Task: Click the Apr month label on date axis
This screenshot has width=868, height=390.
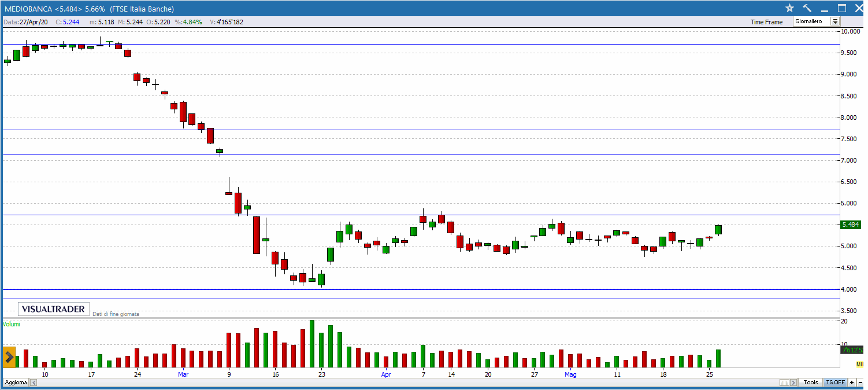Action: point(386,374)
